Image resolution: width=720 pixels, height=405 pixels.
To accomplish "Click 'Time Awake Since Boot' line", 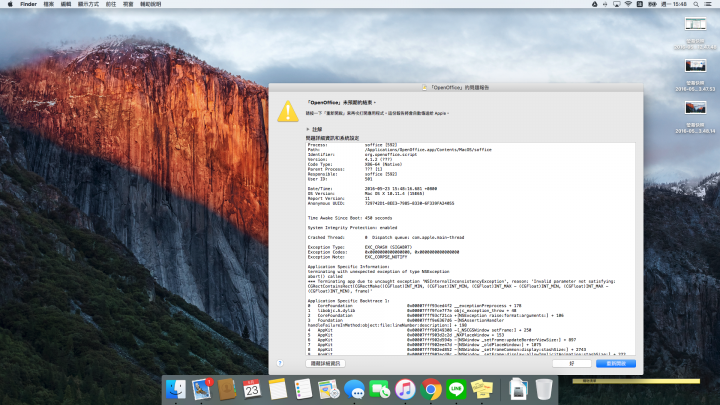I will coord(350,218).
